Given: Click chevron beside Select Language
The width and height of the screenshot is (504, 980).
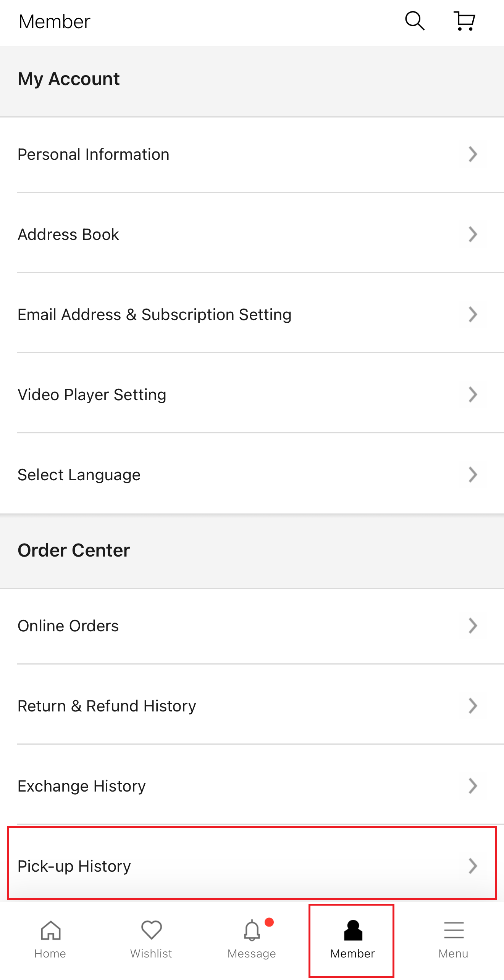Looking at the screenshot, I should 473,475.
